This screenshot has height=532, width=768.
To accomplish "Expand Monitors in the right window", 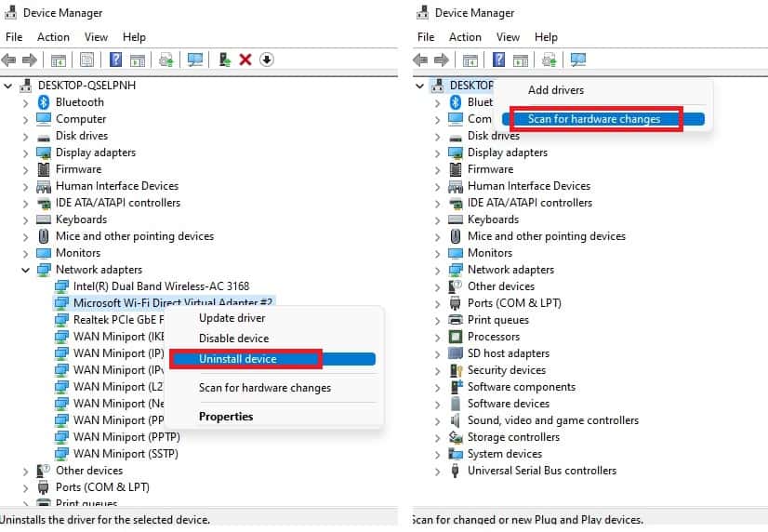I will tap(437, 253).
